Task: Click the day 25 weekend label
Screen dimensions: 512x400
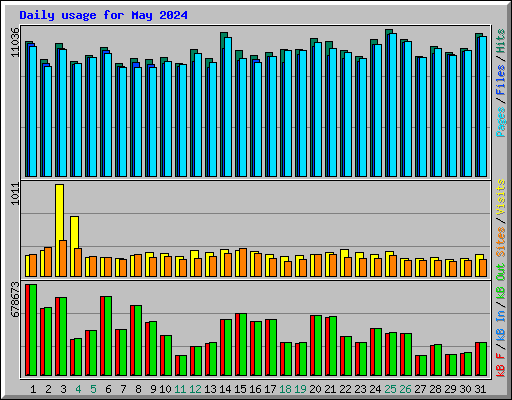Action: pos(390,389)
